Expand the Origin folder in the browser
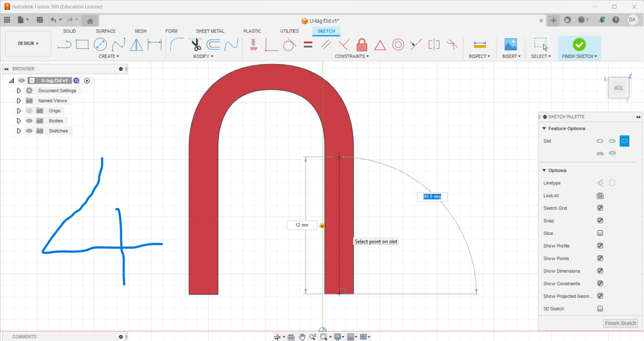 [x=19, y=110]
